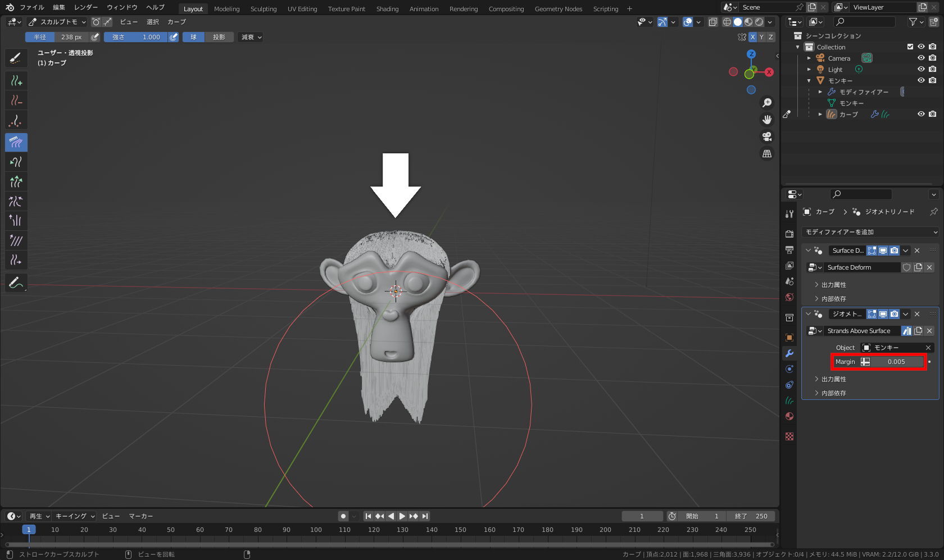Image resolution: width=944 pixels, height=560 pixels.
Task: Select the Grow/Shrink sculpt tool
Action: click(16, 181)
